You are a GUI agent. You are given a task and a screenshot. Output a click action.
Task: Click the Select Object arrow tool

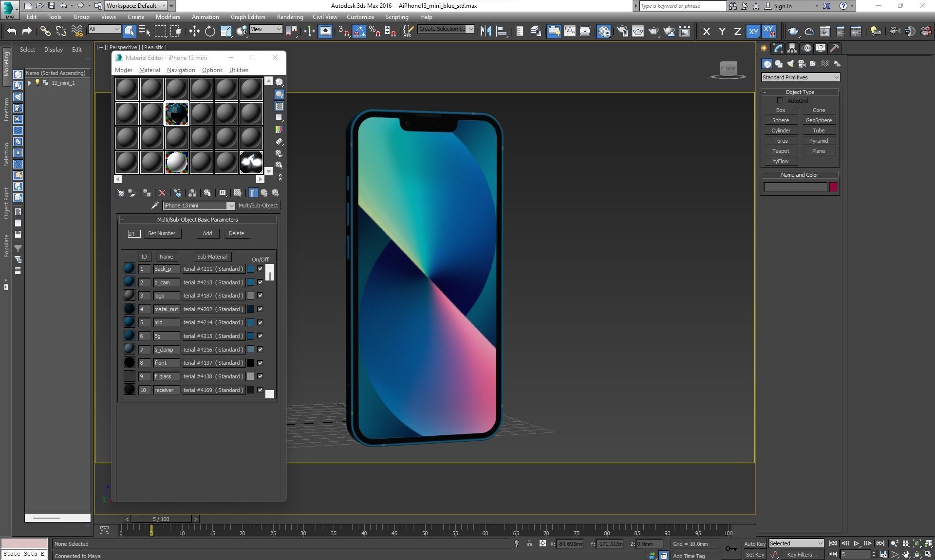coord(129,31)
